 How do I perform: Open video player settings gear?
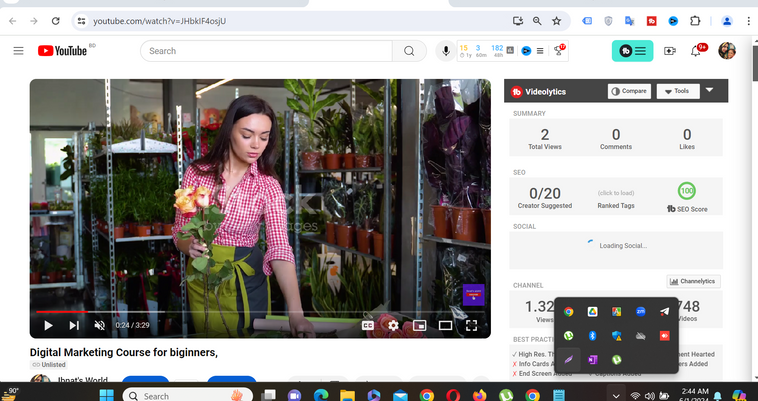coord(394,325)
